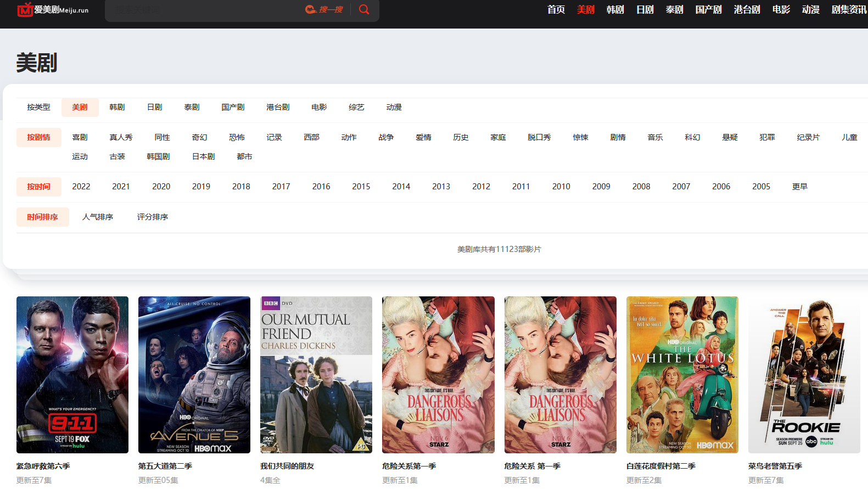Select the 日剧 type filter
Image resolution: width=868 pixels, height=489 pixels.
155,107
